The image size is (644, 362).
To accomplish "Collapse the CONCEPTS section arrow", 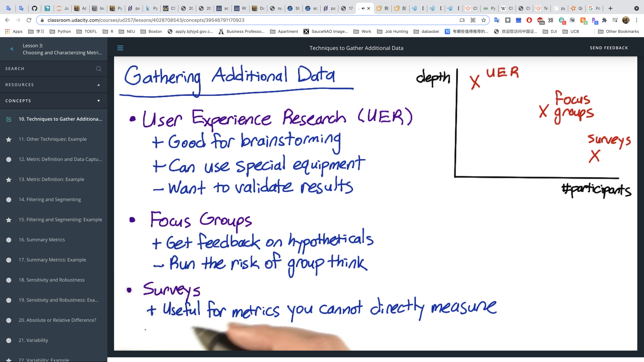I will point(98,101).
